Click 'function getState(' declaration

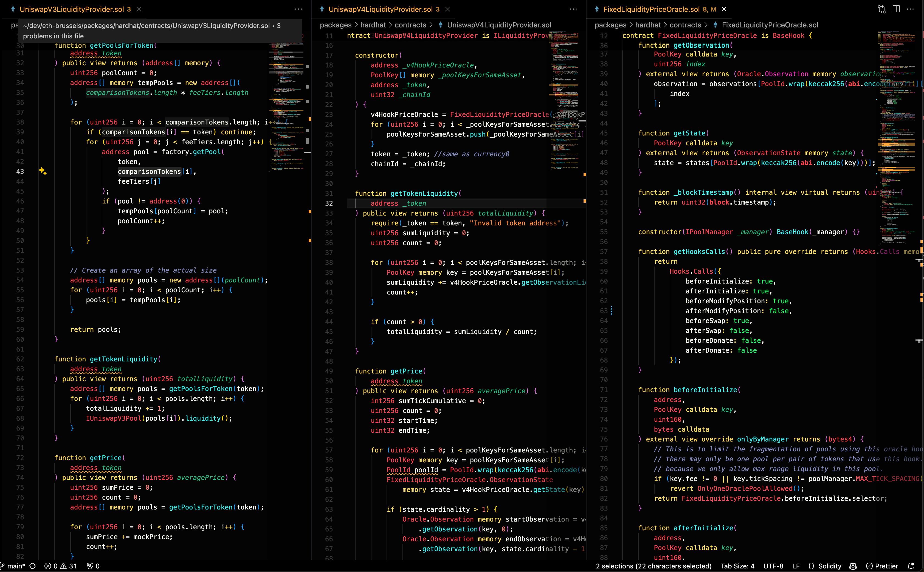click(674, 133)
